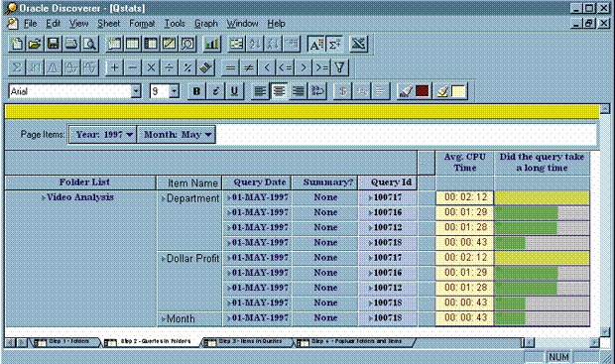Open the font size 9 dropdown
The image size is (615, 364).
click(174, 91)
